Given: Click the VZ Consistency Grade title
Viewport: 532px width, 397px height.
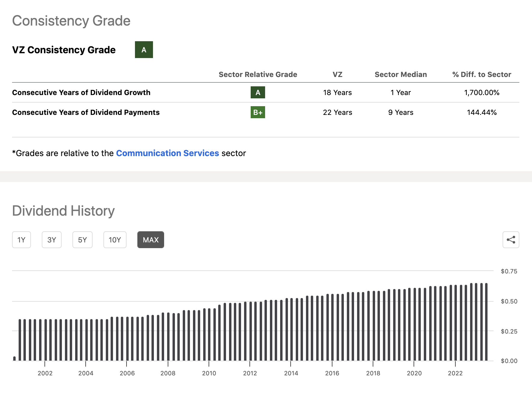Looking at the screenshot, I should [x=64, y=50].
